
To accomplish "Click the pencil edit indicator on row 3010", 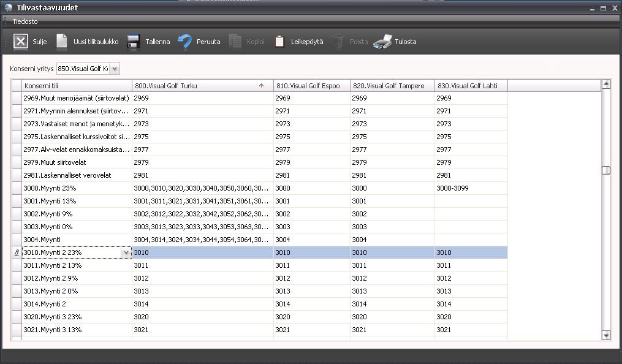I will click(17, 252).
